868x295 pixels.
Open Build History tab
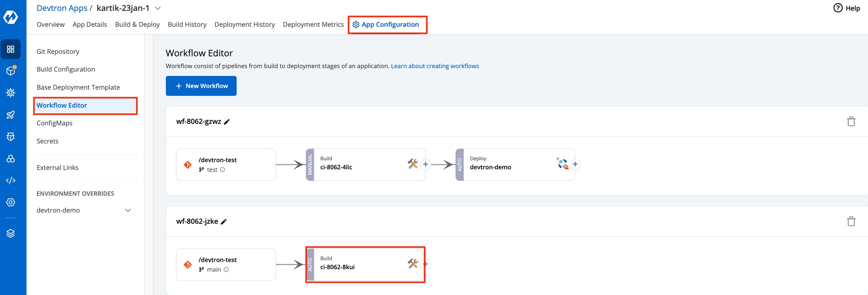coord(187,24)
